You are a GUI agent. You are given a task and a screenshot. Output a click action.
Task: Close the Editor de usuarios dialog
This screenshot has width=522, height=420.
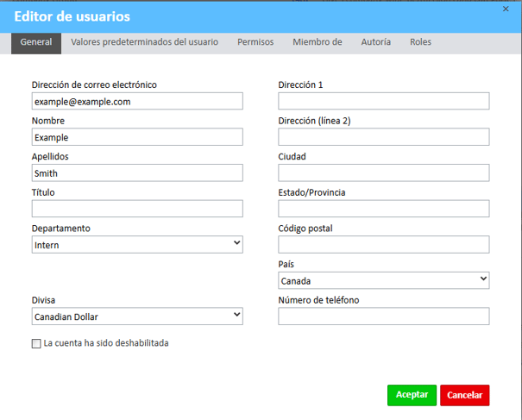tap(506, 9)
